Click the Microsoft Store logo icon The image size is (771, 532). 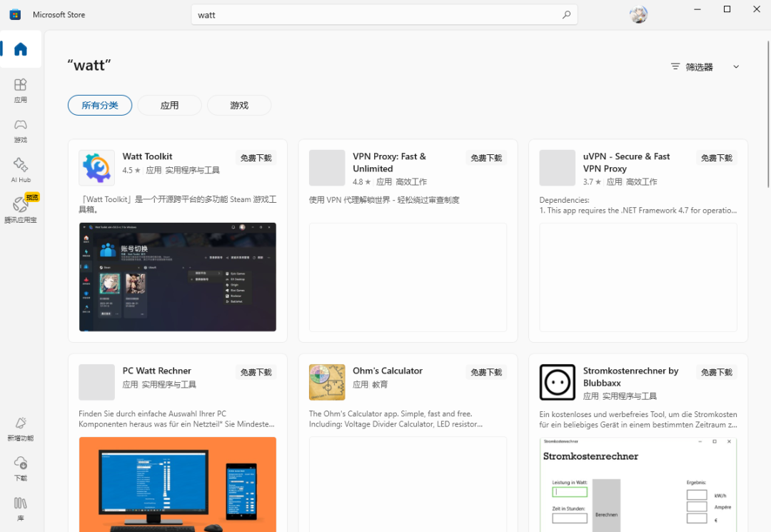15,15
